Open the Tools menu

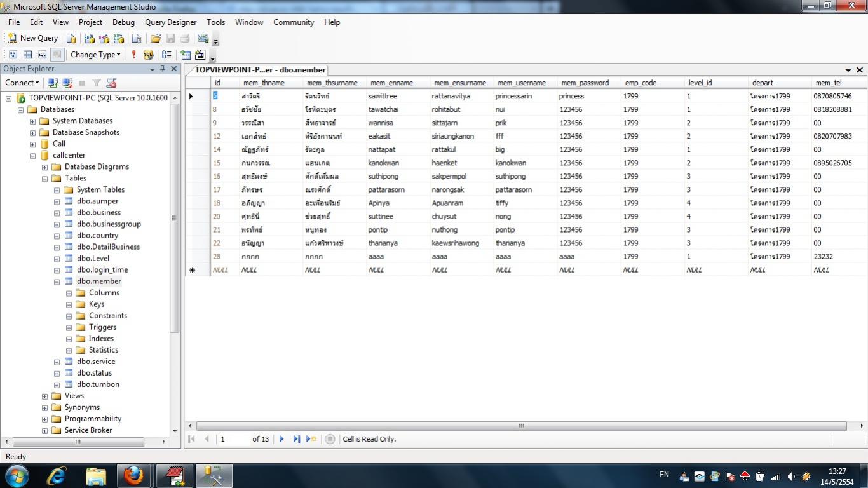click(215, 22)
